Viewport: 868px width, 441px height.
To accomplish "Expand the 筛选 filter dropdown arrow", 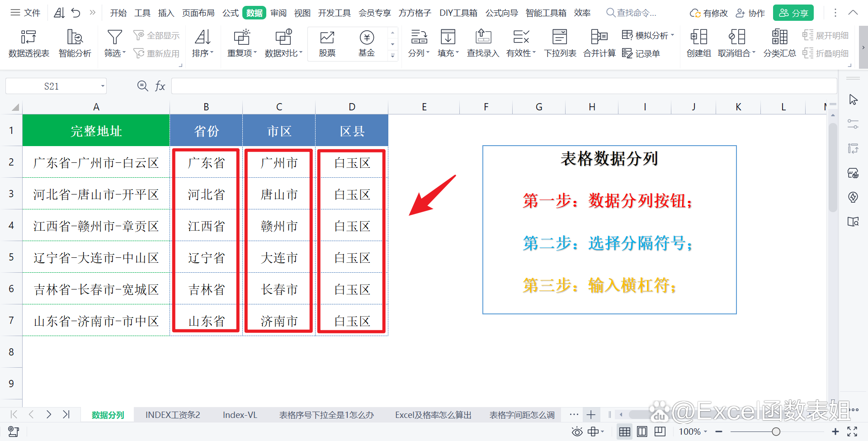I will click(124, 53).
